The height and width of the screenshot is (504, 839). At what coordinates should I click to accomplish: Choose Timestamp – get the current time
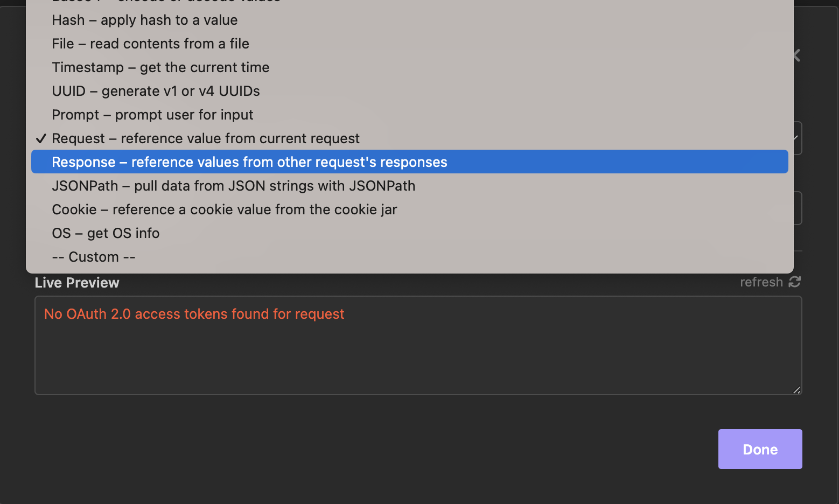(160, 67)
